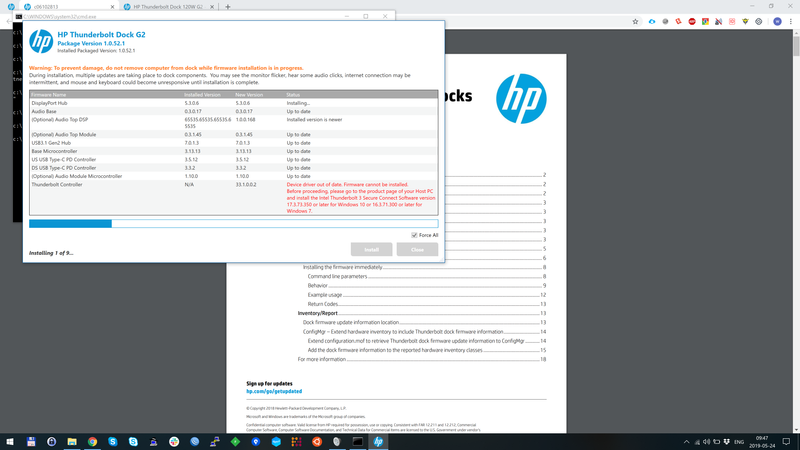Select the USB3.1 Gen2 Hub row
The height and width of the screenshot is (450, 800).
coord(234,143)
